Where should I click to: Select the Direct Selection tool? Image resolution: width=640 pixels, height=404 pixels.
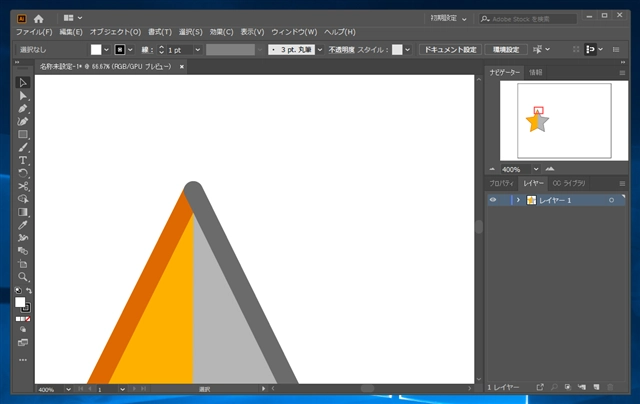coord(23,96)
